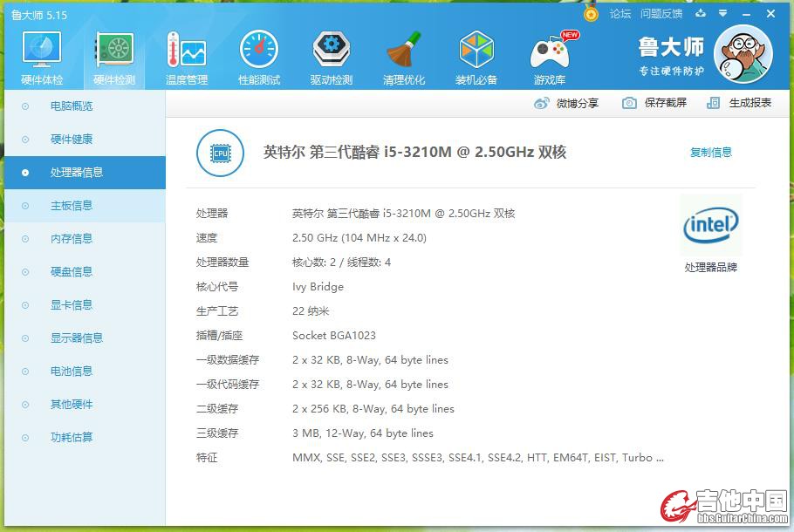The width and height of the screenshot is (794, 532).
Task: Click the skin/download icon in title bar
Action: point(701,14)
